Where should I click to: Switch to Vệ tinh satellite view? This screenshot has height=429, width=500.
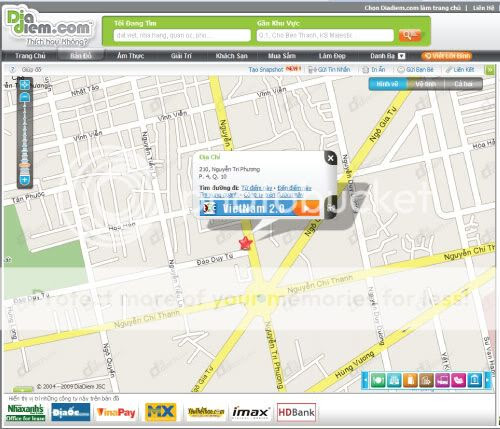coord(425,84)
